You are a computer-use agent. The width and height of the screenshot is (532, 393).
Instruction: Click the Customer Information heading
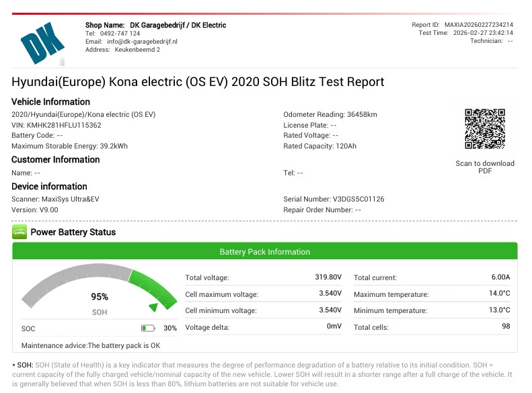coord(56,160)
